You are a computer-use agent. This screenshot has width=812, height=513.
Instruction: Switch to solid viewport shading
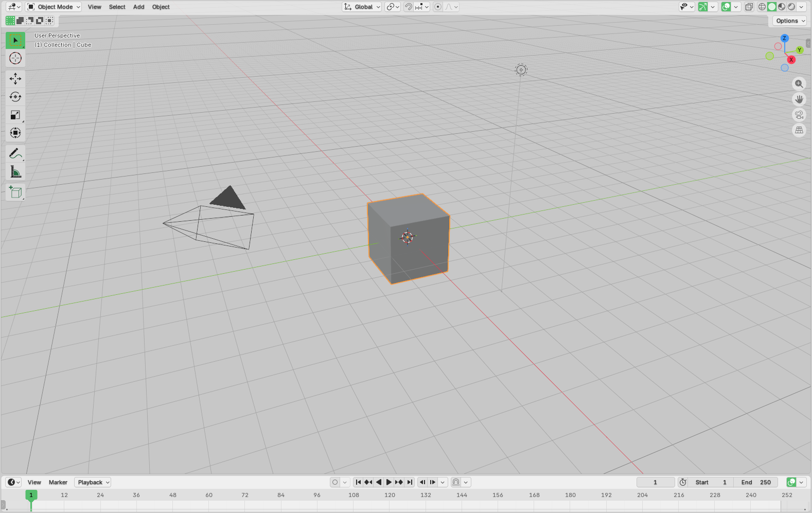coord(772,7)
